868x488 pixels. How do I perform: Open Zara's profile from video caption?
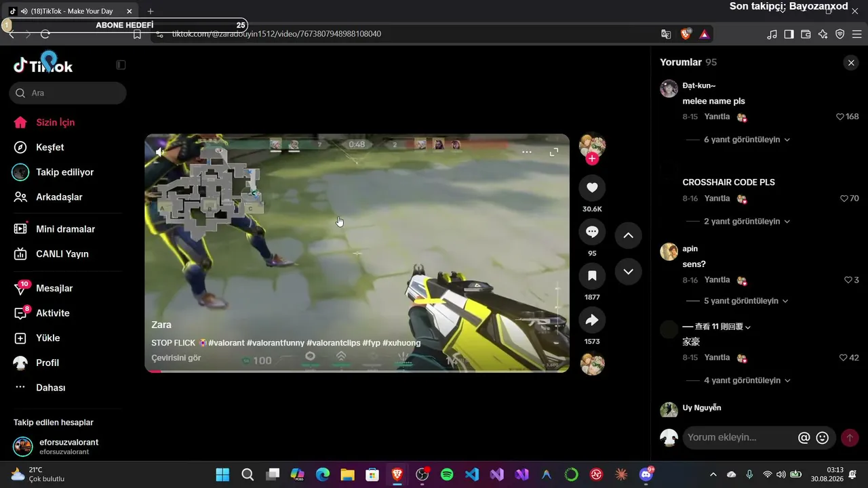161,325
